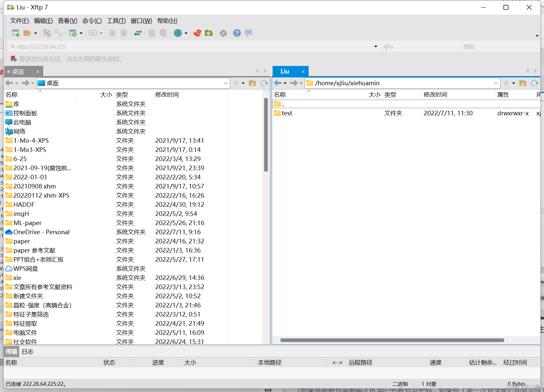
Task: Open parent folder in remote pane
Action: [x=523, y=83]
